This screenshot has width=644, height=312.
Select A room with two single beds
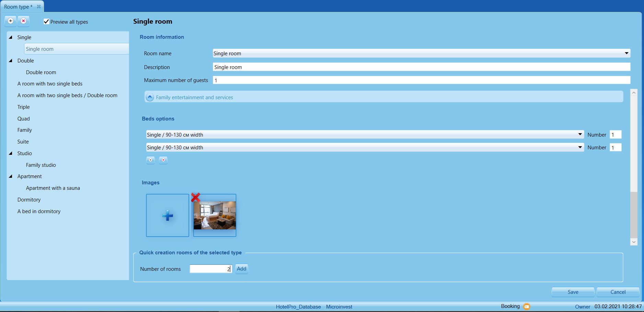click(50, 84)
